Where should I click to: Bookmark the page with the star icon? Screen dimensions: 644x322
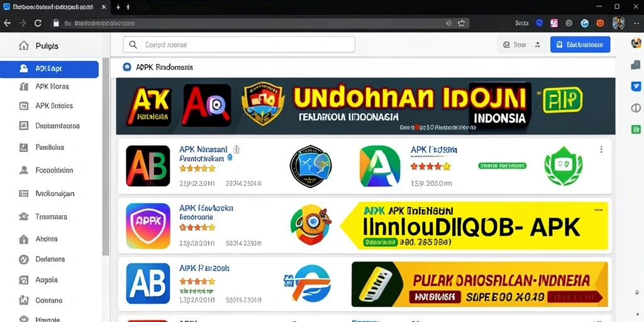coord(461,23)
